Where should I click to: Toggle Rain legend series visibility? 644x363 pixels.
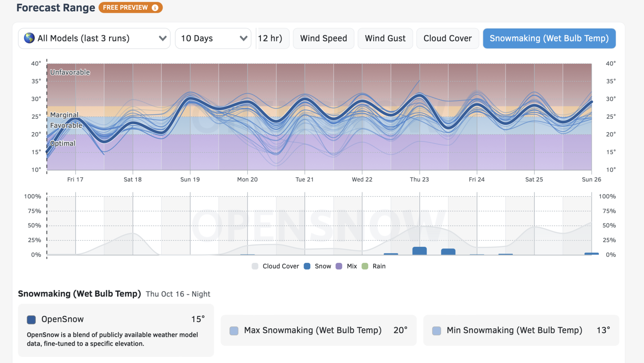(374, 266)
